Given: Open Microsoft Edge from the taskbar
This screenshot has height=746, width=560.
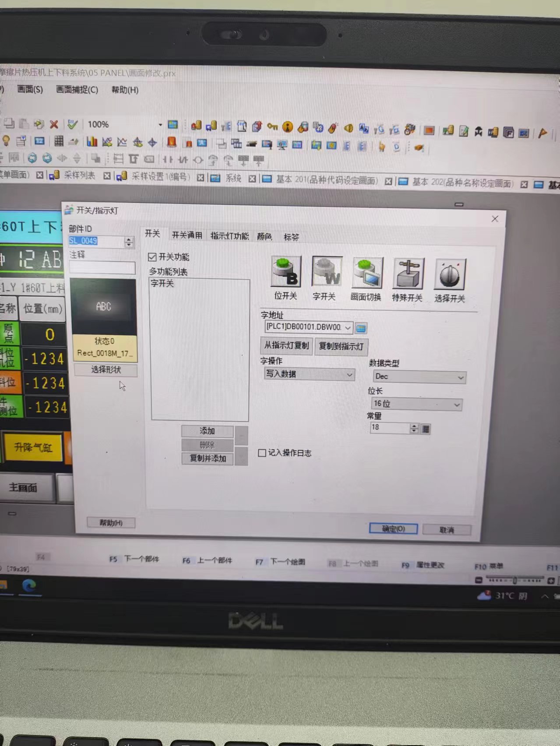Looking at the screenshot, I should [29, 585].
